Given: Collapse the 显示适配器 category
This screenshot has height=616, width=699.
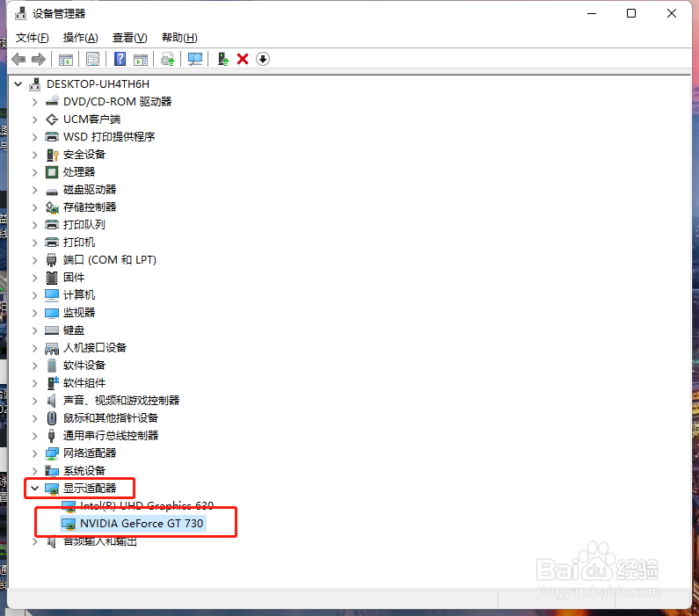Looking at the screenshot, I should (35, 489).
